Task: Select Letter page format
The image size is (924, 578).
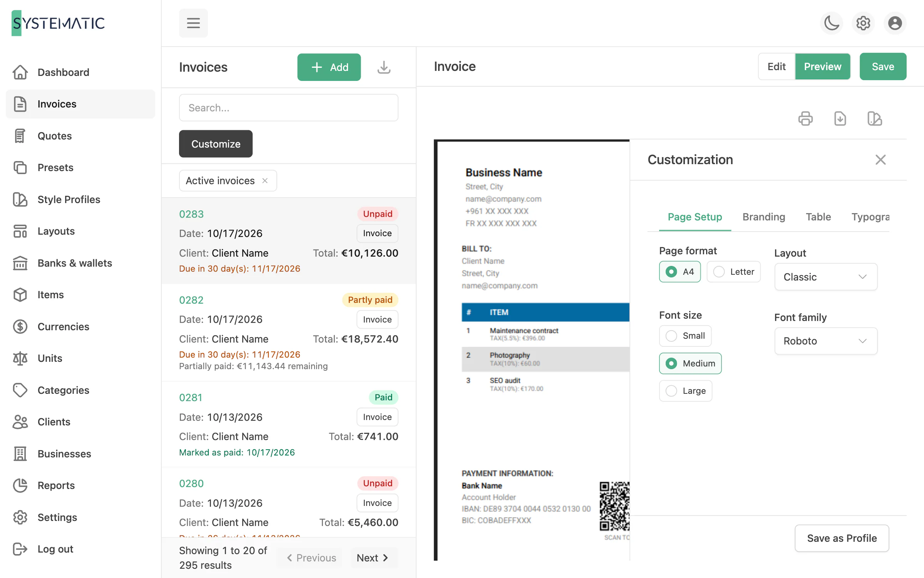Action: click(x=733, y=272)
